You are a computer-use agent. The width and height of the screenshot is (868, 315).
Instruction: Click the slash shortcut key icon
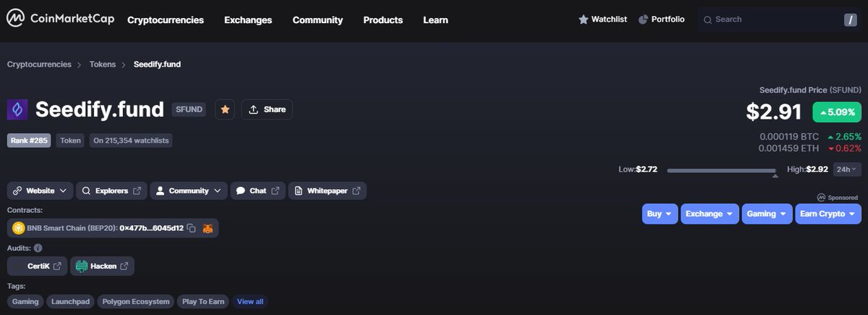(x=850, y=20)
